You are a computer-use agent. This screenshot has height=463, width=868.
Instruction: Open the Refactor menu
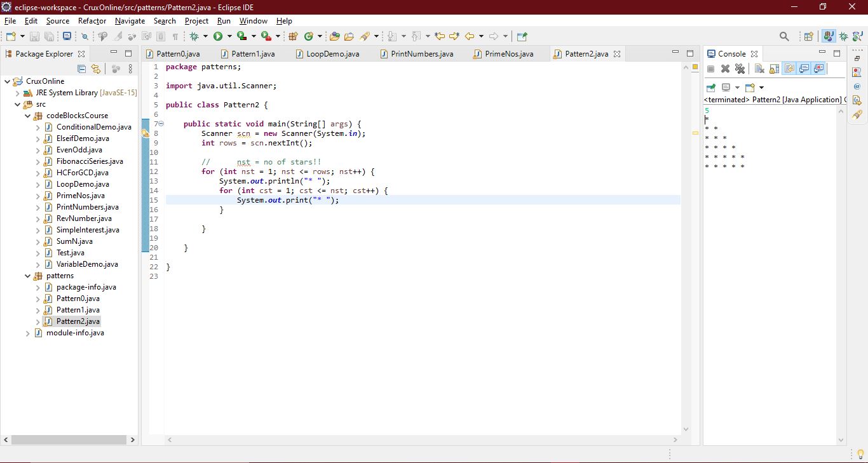coord(92,21)
